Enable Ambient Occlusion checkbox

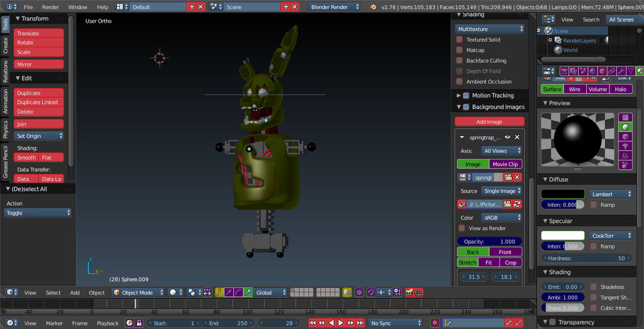[460, 81]
